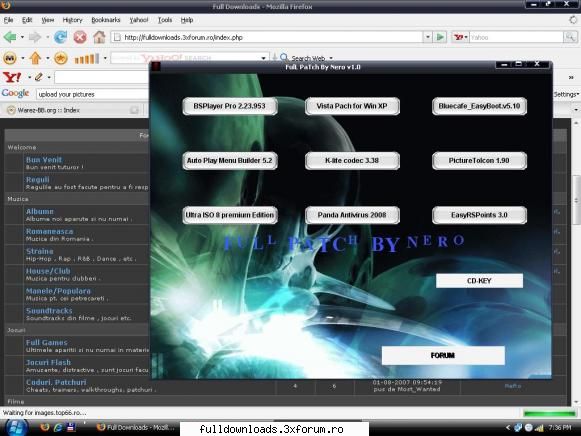Click the green page loading progress bar
Viewport: 581px width, 436px height.
[550, 413]
